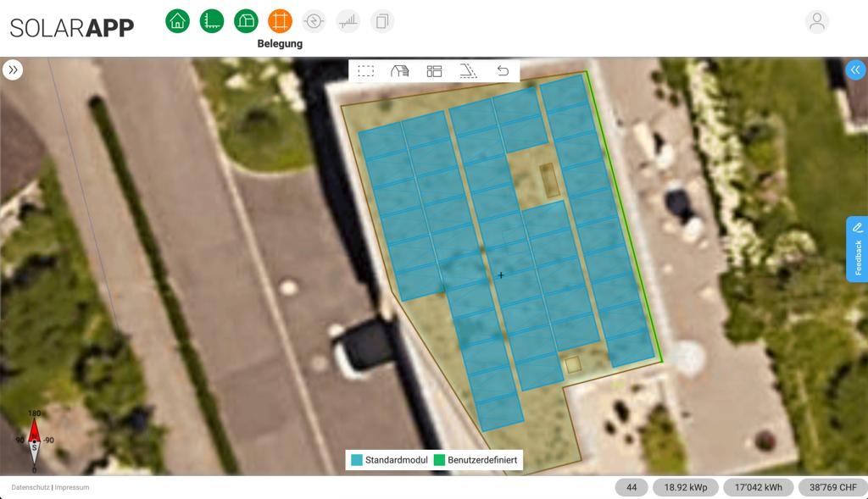Click the Benutzerdefiniert green legend swatch

coord(440,460)
